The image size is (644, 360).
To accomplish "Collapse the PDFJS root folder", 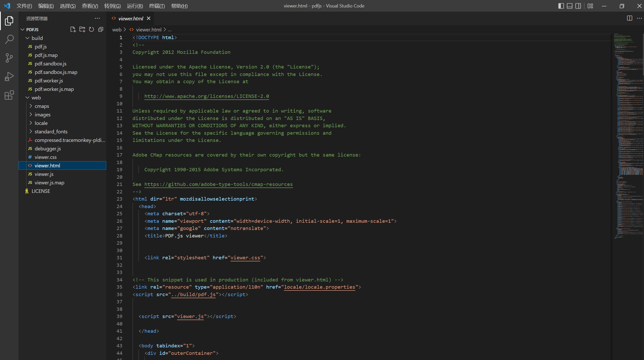I will pos(22,29).
